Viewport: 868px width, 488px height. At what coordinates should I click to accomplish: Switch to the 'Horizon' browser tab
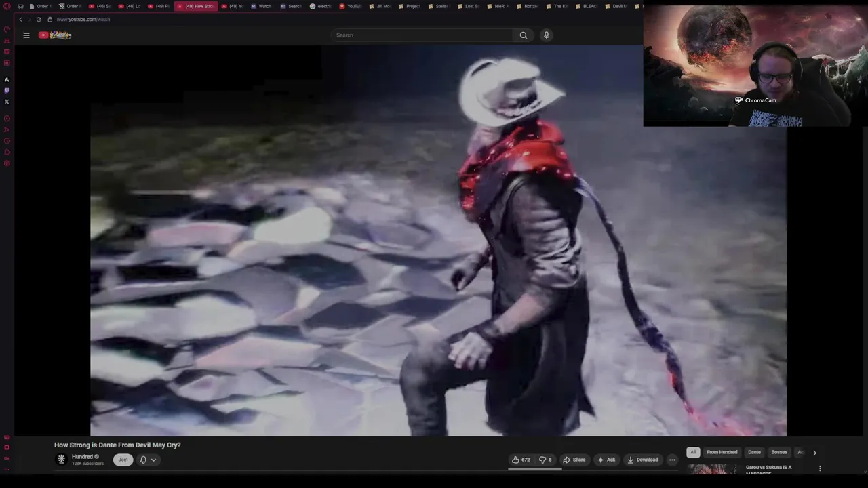[528, 6]
